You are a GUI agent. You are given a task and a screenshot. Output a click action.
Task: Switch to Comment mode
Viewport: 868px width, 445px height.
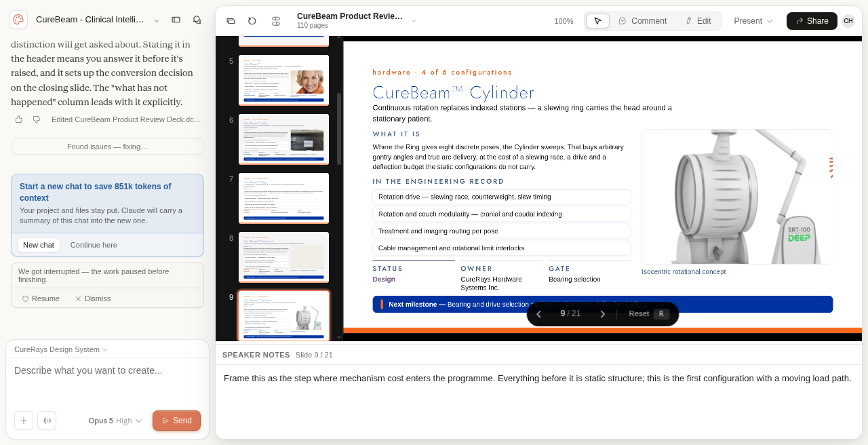coord(642,21)
